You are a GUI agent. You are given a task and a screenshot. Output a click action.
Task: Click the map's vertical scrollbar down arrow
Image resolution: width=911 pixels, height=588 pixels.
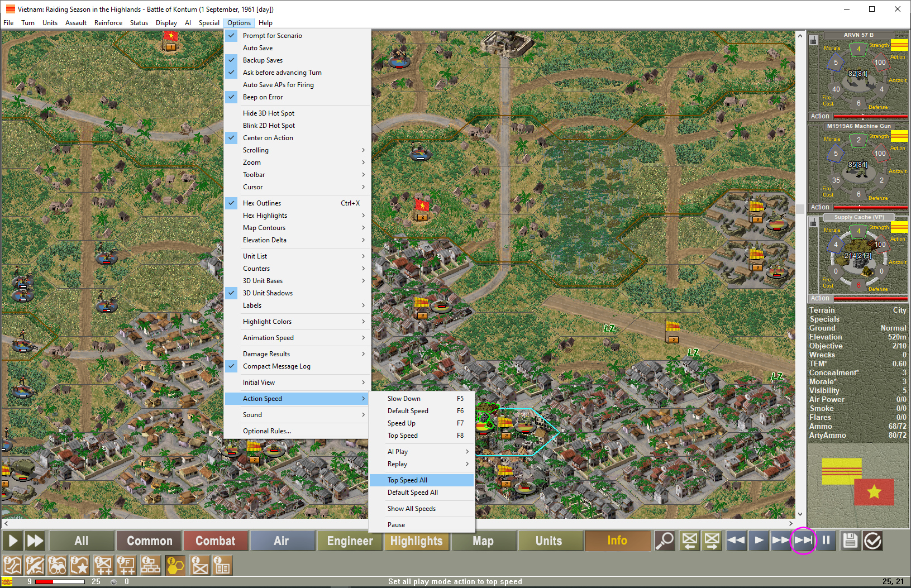pos(800,514)
